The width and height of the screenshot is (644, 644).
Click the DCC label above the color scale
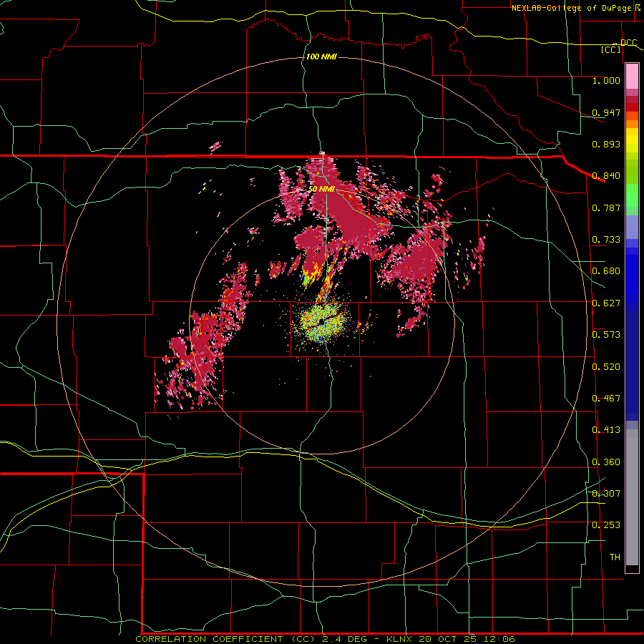pyautogui.click(x=628, y=43)
